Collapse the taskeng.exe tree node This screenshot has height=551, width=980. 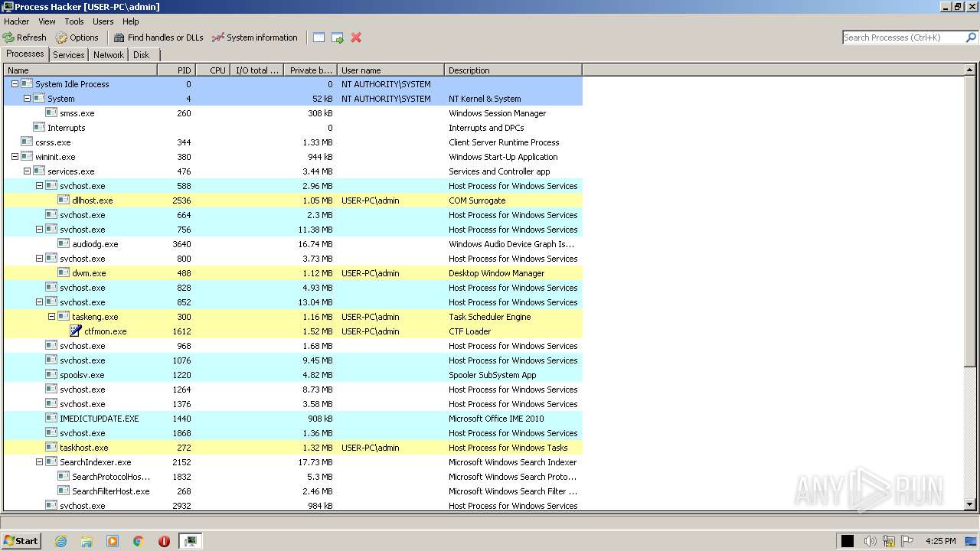pyautogui.click(x=51, y=317)
